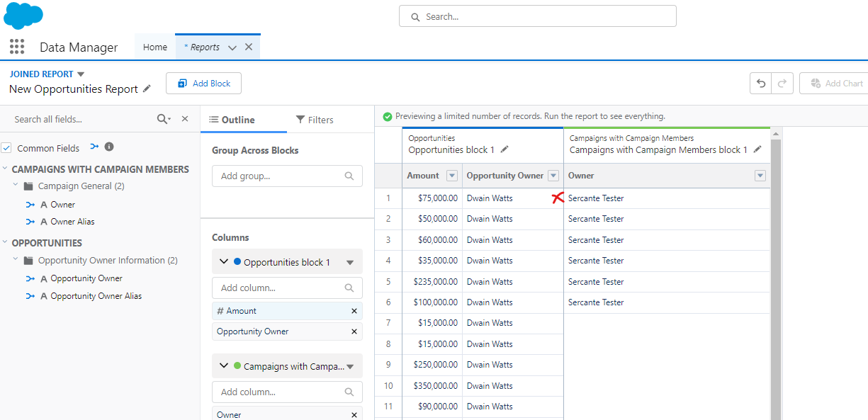Click the Search all fields input
The height and width of the screenshot is (420, 868).
tap(81, 119)
